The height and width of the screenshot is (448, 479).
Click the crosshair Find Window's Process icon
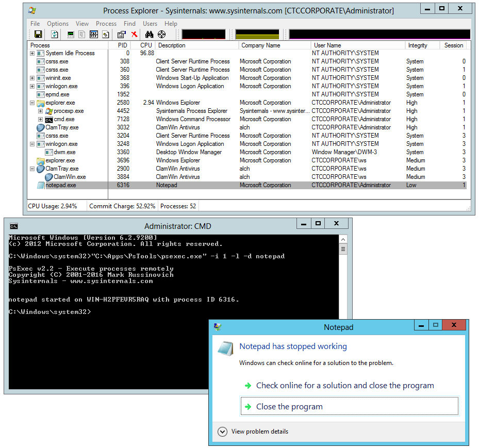(x=161, y=34)
